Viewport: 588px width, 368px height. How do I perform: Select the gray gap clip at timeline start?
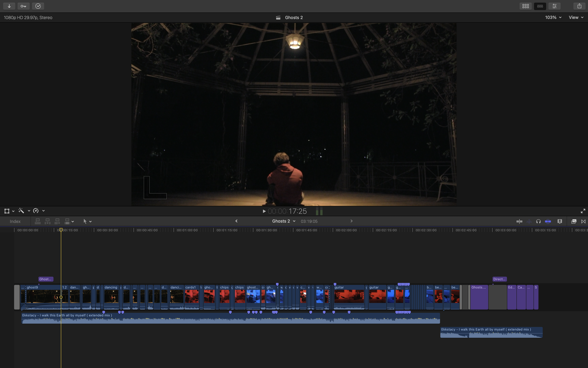click(17, 297)
